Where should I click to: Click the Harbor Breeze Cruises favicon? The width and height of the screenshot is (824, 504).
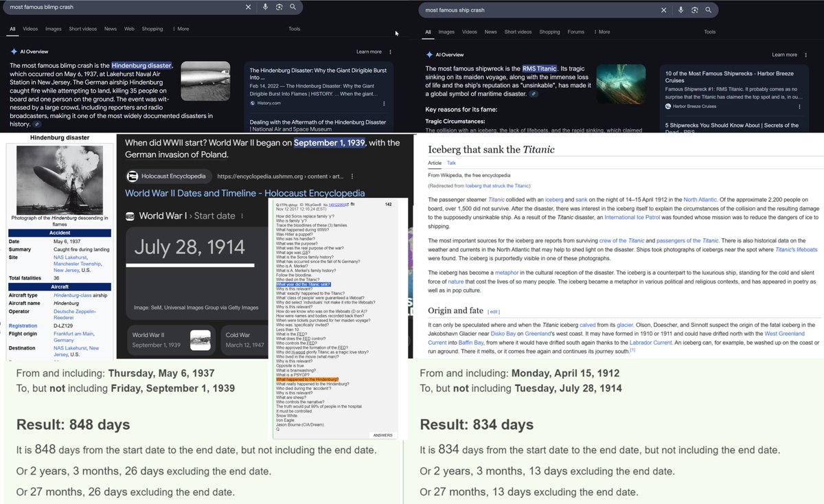pos(668,106)
